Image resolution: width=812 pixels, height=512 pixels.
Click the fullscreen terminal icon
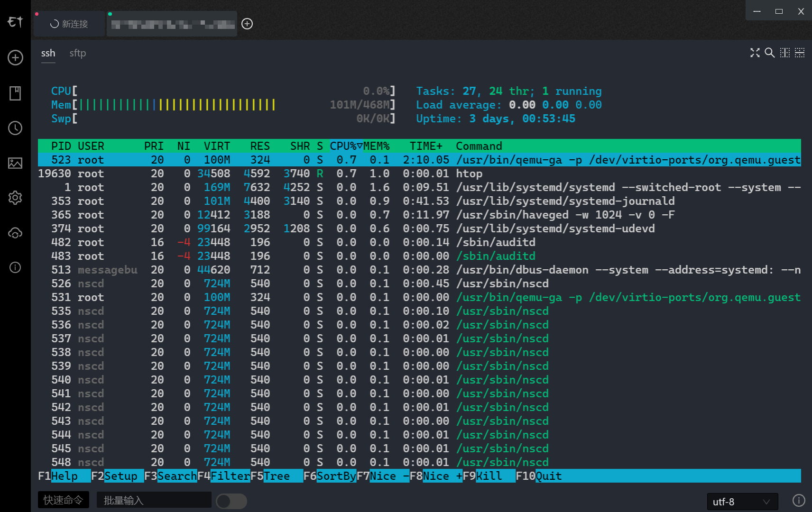(755, 53)
